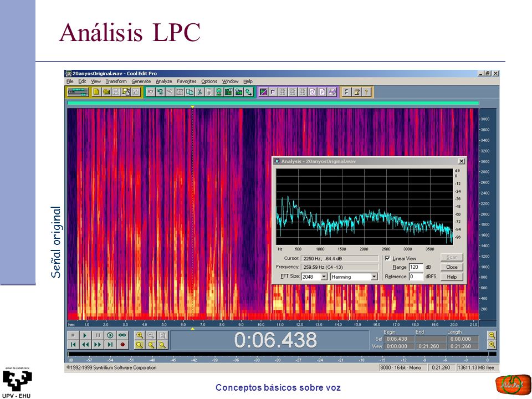Open the Favorites menu
532x399 pixels.
[187, 81]
